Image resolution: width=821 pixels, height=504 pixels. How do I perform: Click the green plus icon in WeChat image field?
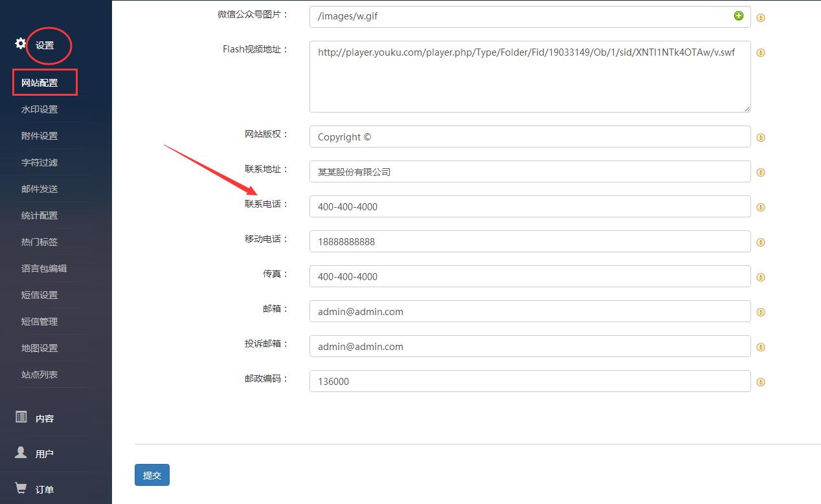[x=739, y=16]
